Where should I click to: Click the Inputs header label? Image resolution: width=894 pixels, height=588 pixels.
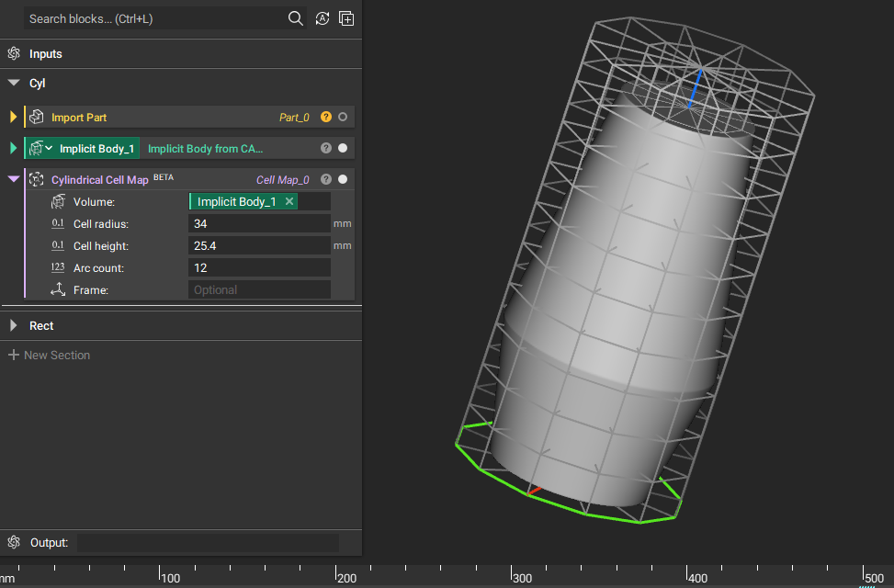coord(46,53)
